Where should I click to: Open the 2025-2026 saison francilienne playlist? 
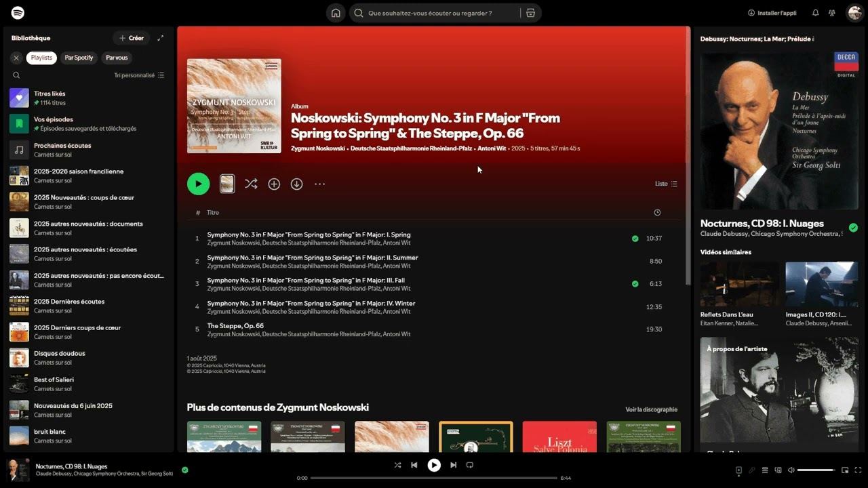click(88, 176)
